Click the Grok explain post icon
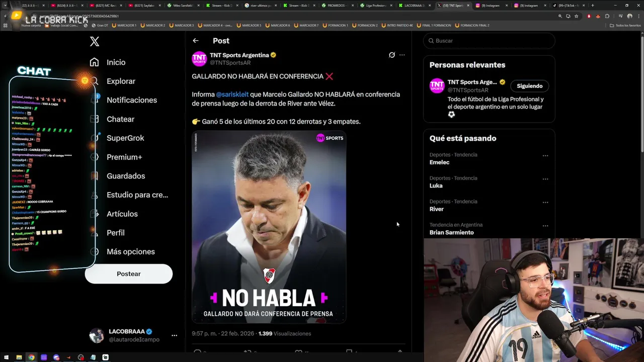This screenshot has height=362, width=644. (x=392, y=55)
